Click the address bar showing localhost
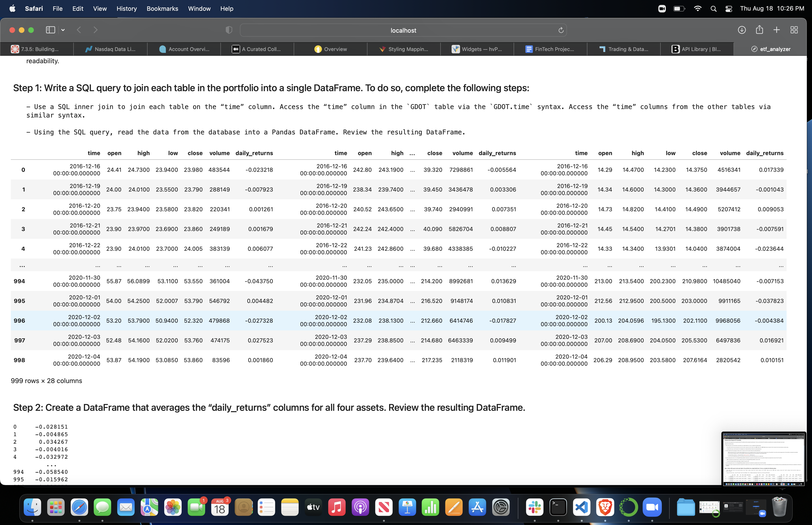The height and width of the screenshot is (525, 812). 403,30
